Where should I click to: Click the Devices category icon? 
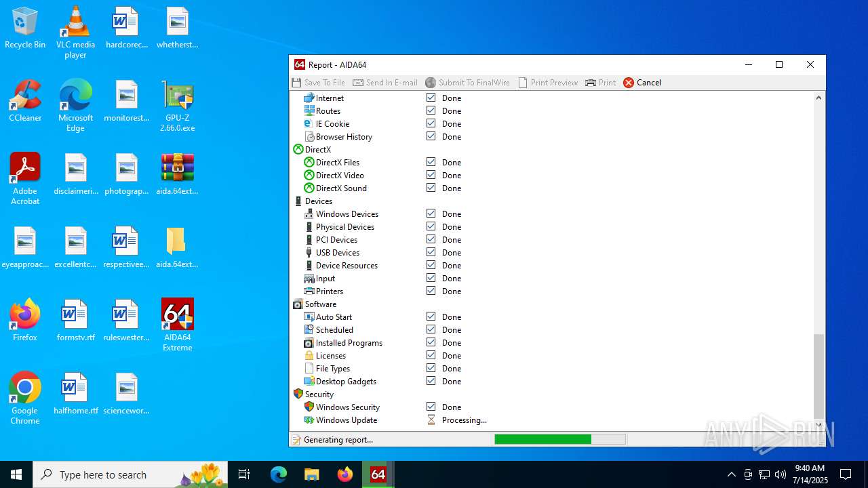coord(298,201)
